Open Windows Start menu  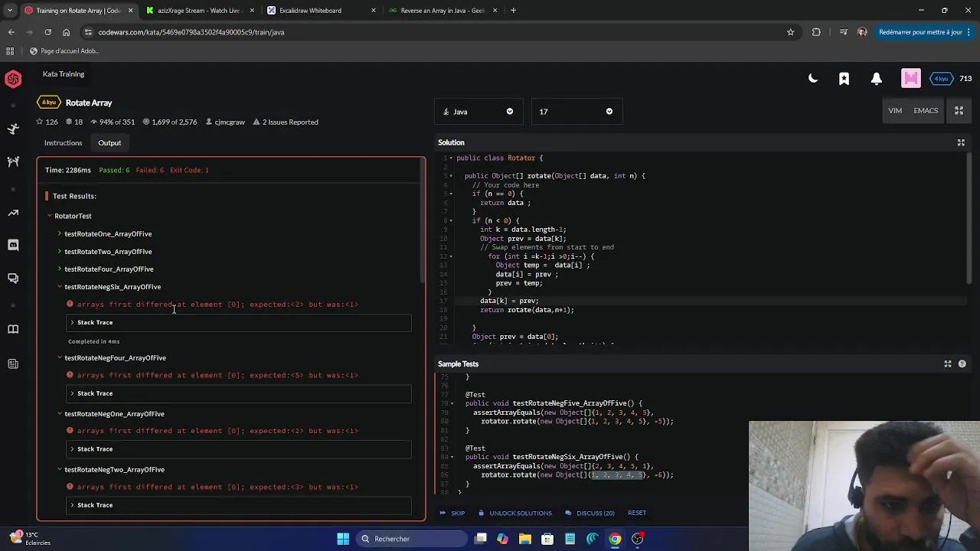click(343, 539)
